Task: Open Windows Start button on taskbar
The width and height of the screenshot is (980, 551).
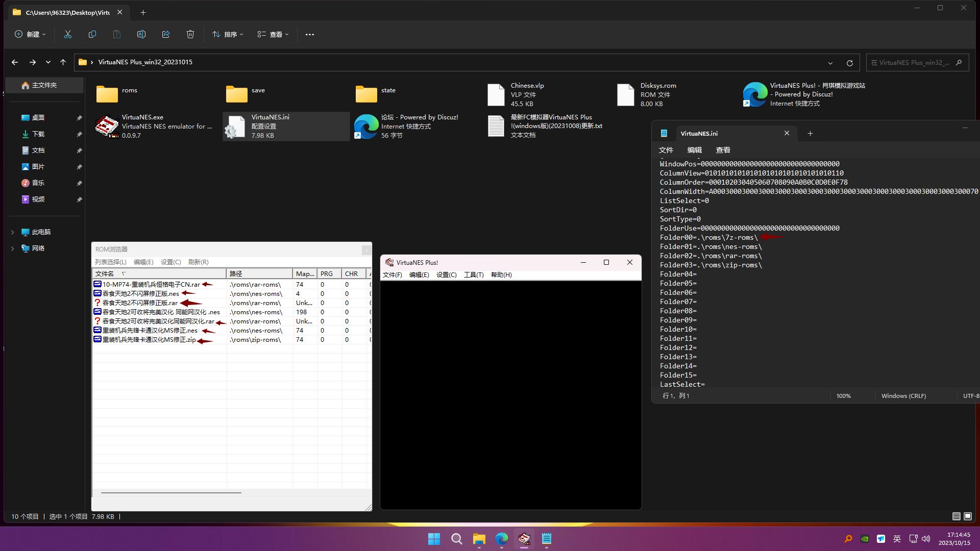Action: click(434, 539)
